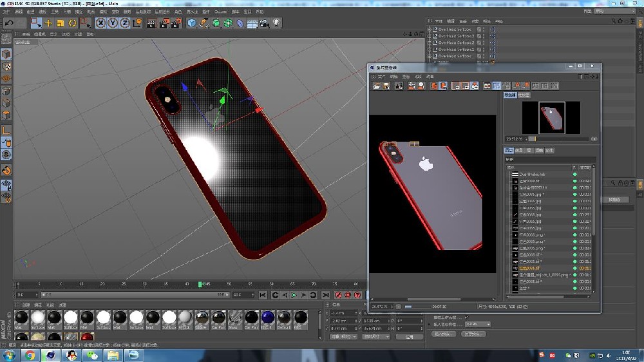Expand OverHead Softbox.3 tree node
This screenshot has width=644, height=362.
tap(430, 36)
